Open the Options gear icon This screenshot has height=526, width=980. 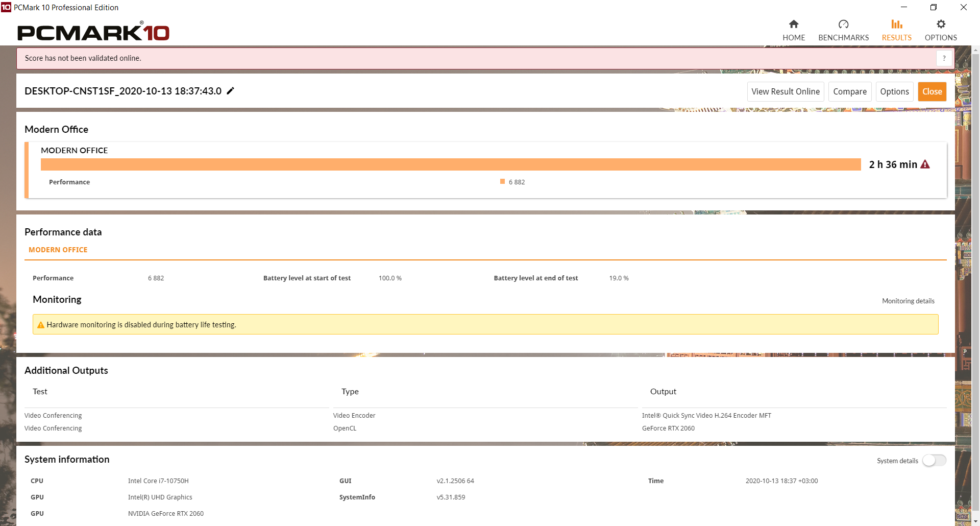coord(941,24)
